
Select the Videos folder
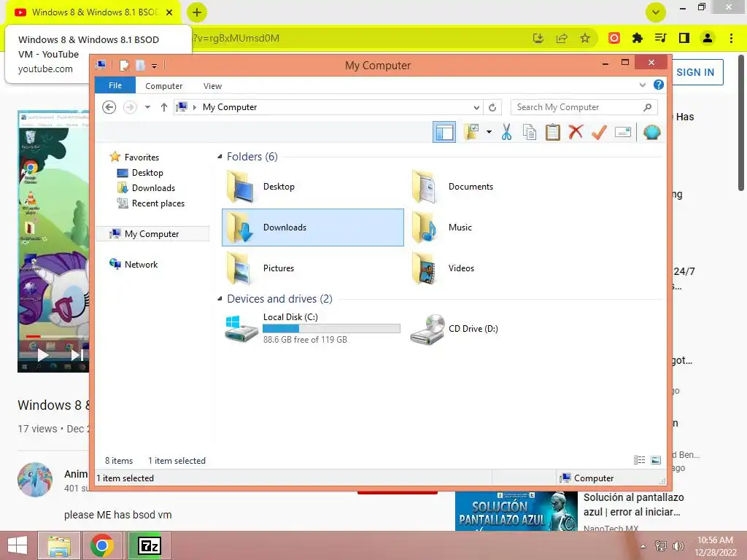tap(443, 268)
